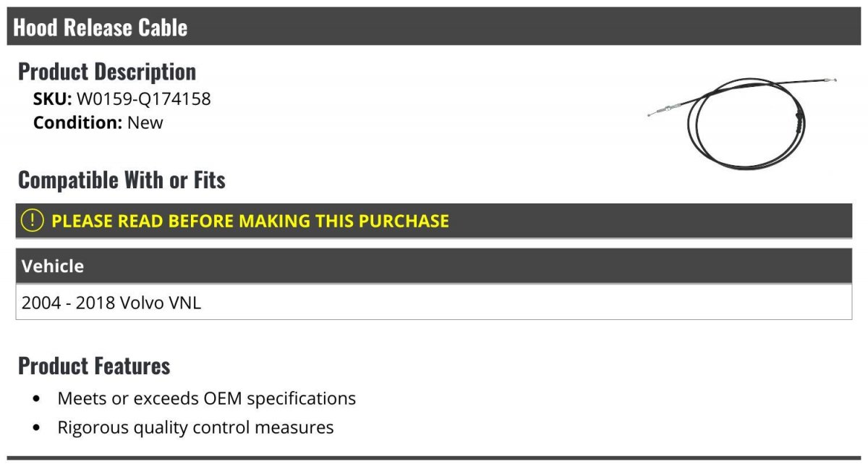Viewport: 868px width, 467px height.
Task: Click the yellow exclamation warning icon
Action: coord(33,221)
